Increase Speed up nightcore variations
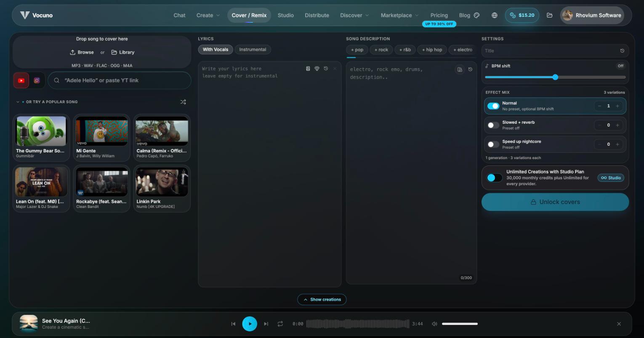 [617, 144]
